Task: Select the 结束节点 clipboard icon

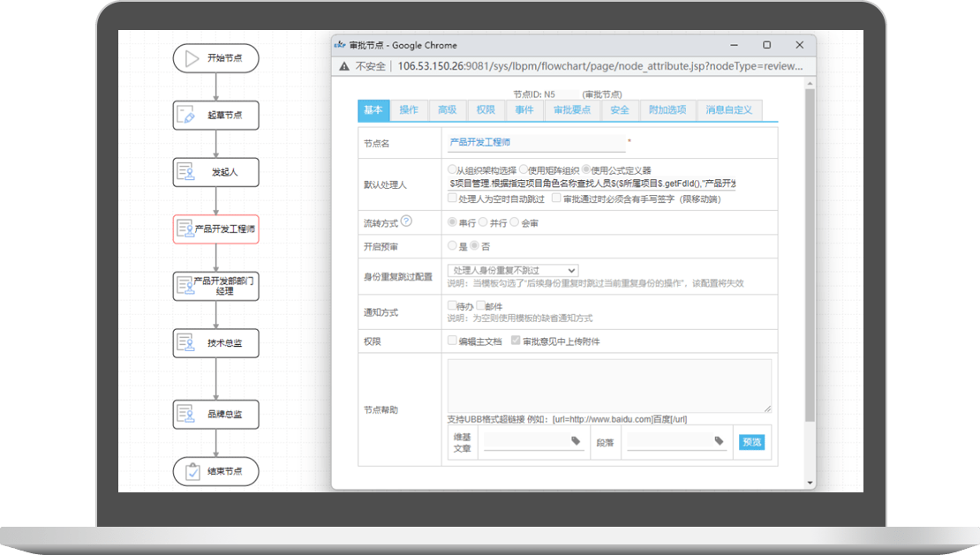Action: (x=192, y=471)
